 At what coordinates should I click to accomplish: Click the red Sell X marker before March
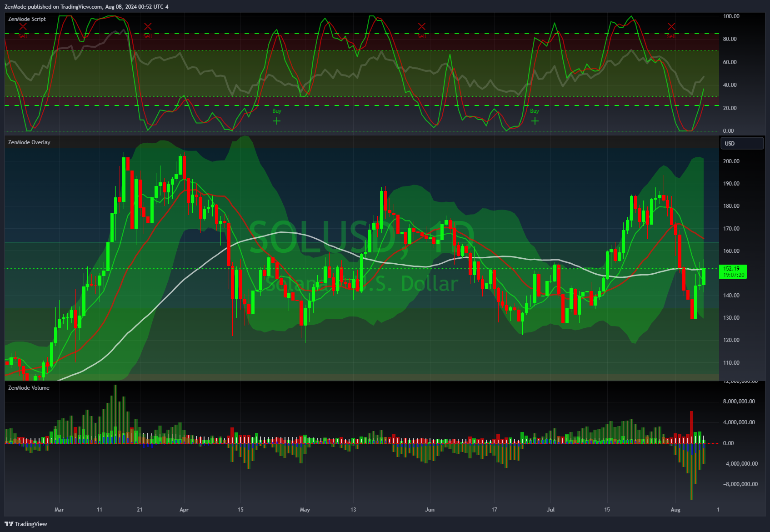[x=23, y=27]
